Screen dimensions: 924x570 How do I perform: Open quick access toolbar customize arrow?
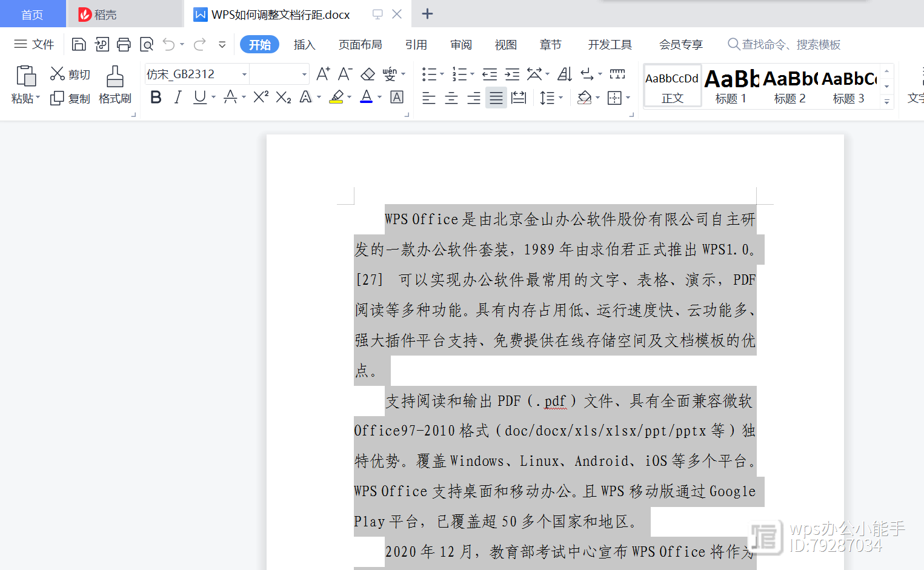tap(222, 44)
